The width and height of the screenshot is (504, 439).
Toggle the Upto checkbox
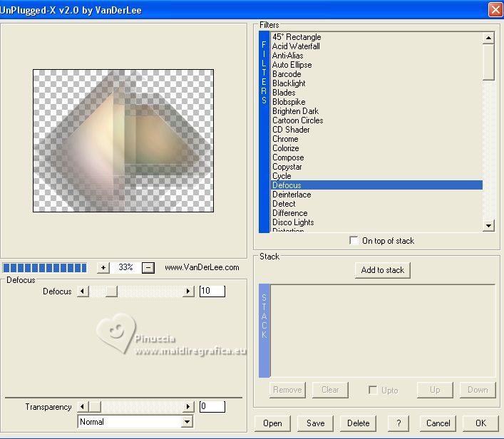pyautogui.click(x=373, y=390)
